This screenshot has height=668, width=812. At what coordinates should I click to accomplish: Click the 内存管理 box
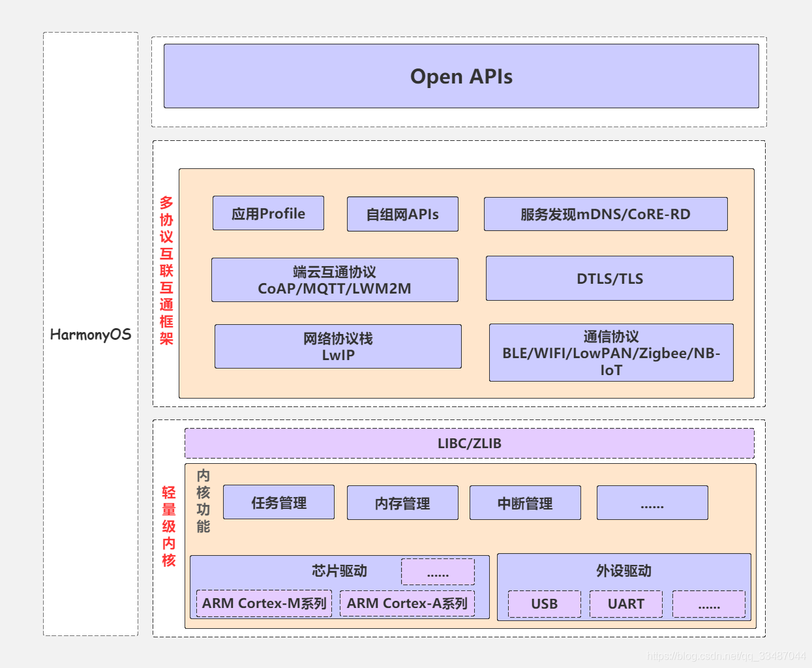(x=402, y=503)
